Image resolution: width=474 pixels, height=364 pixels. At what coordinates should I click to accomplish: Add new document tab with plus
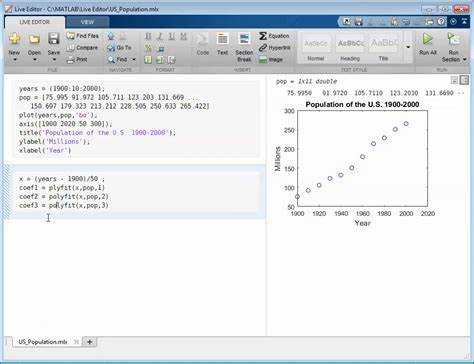(x=89, y=342)
